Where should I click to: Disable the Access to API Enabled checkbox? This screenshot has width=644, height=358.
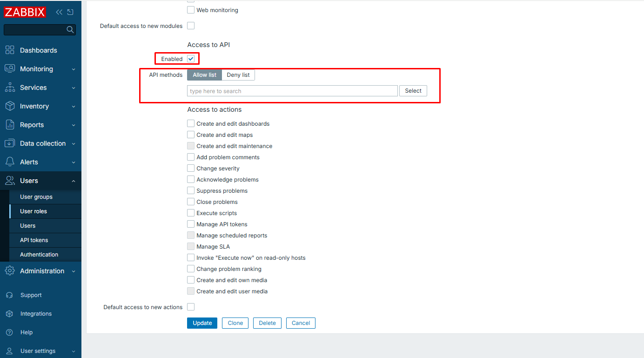pos(191,59)
